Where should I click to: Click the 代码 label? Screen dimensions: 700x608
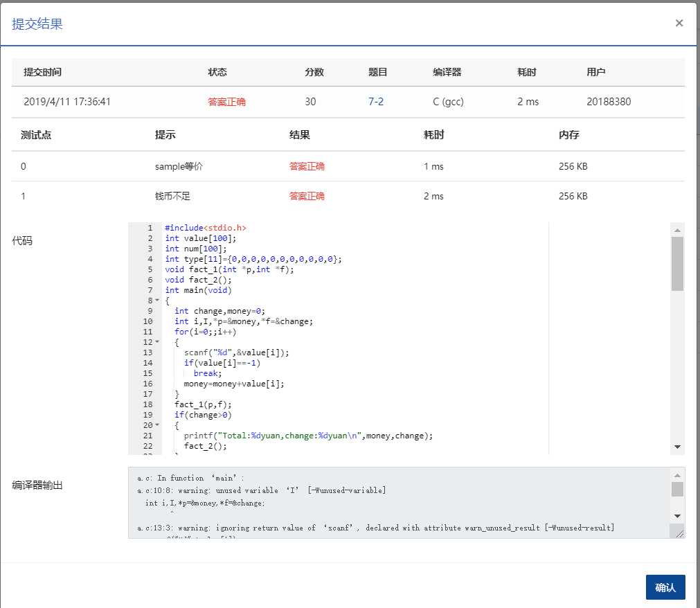22,240
